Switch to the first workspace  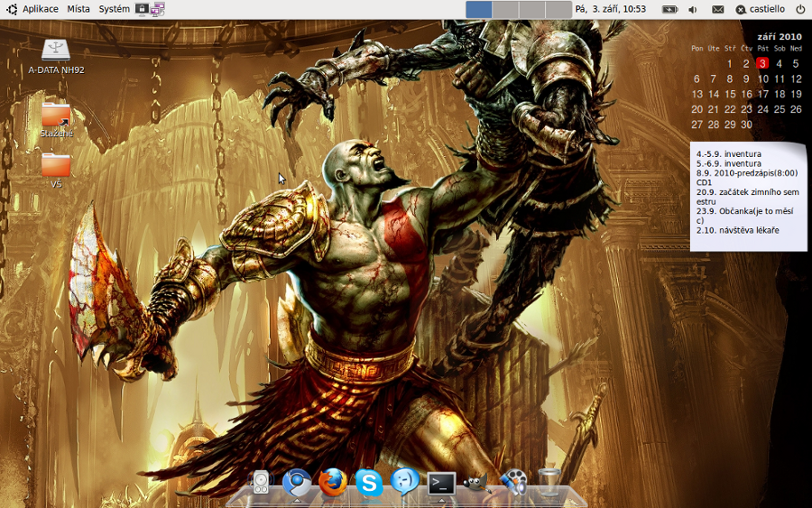point(478,9)
